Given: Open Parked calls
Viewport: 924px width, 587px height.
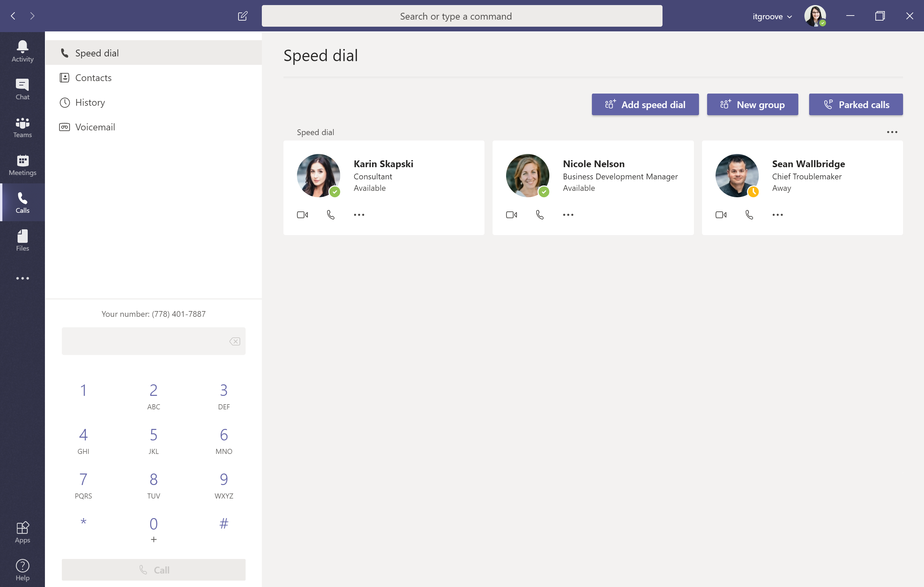Looking at the screenshot, I should (x=856, y=104).
